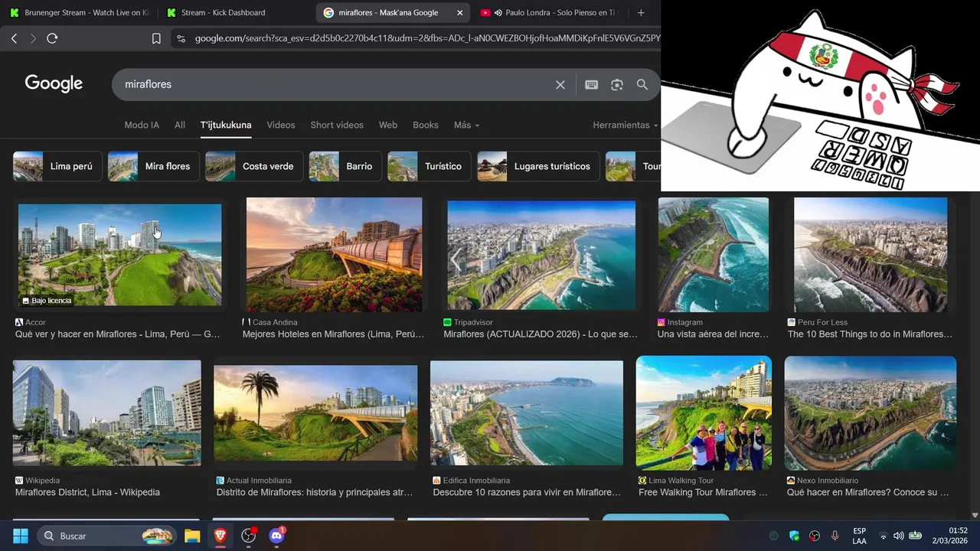This screenshot has height=551, width=980.
Task: Click the Windows taskbar Buscar search box
Action: tap(106, 536)
